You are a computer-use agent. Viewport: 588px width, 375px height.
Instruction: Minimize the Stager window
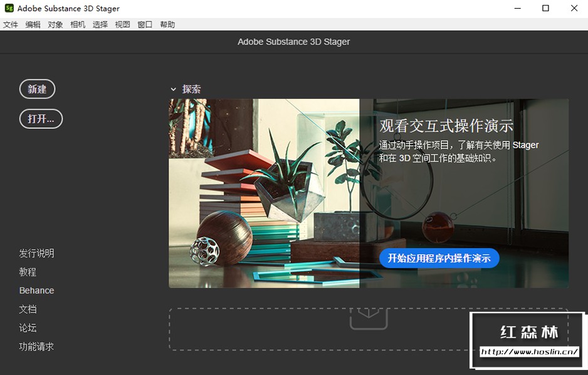[518, 8]
